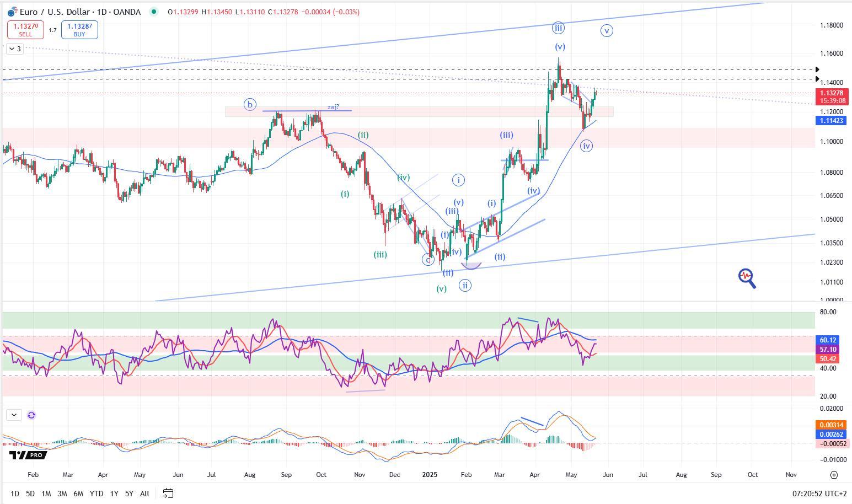Collapse the indicator legend showing 3
852x504 pixels.
click(x=14, y=49)
